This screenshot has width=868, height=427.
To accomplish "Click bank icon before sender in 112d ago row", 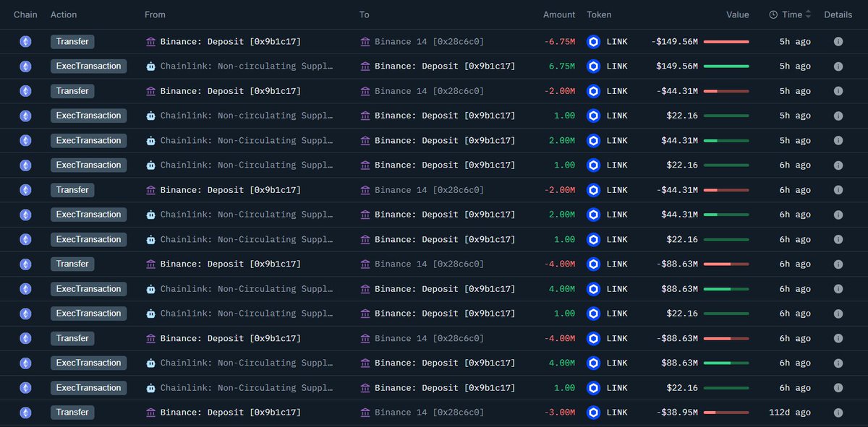I will tap(150, 413).
